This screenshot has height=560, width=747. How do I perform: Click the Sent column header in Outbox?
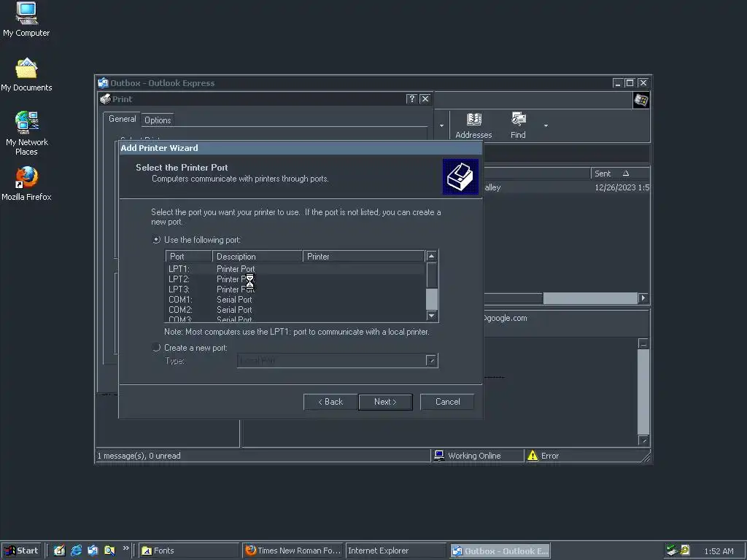[620, 174]
